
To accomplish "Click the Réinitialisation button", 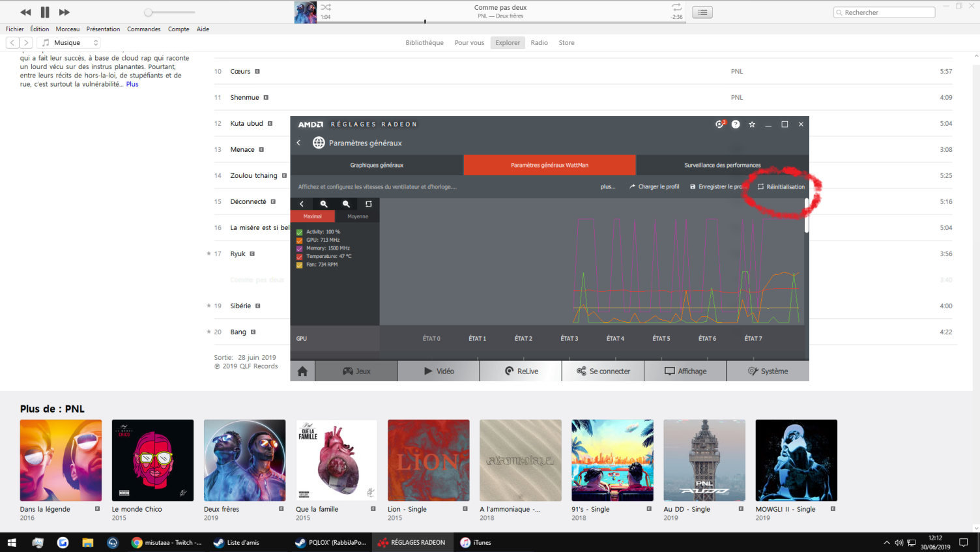I will (781, 187).
